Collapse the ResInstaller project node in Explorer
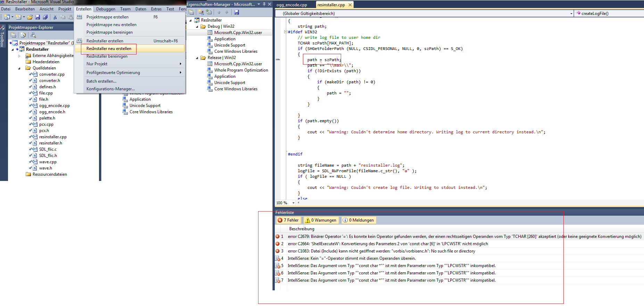Viewport: 644px width, 307px height. (x=13, y=49)
